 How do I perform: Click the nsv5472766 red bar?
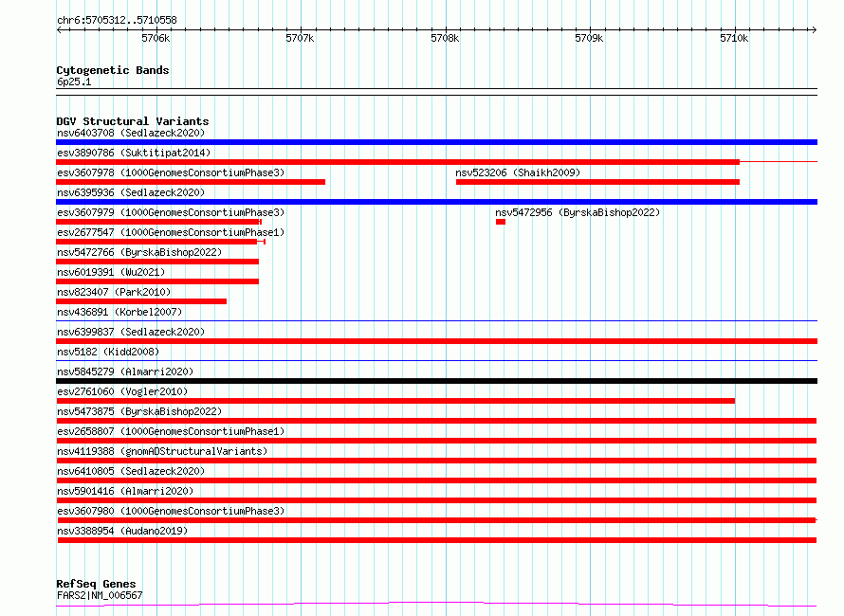[x=157, y=262]
